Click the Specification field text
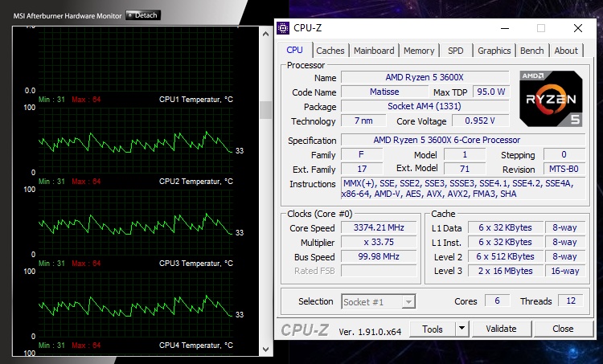This screenshot has height=364, width=603. pos(463,140)
